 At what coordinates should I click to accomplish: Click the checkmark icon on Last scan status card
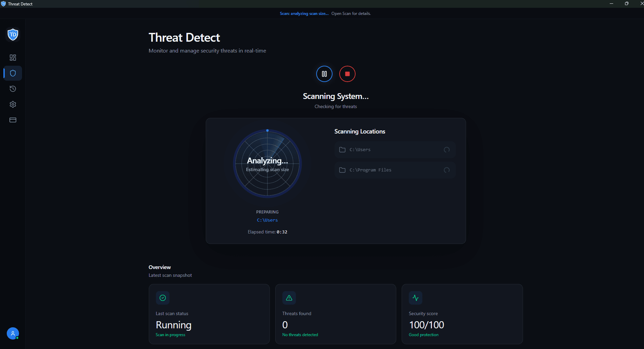(163, 298)
